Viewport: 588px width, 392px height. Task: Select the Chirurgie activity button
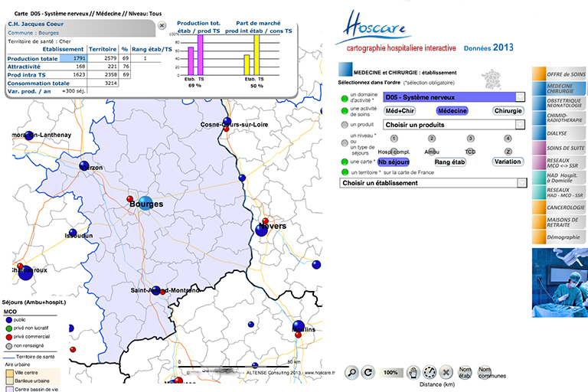pyautogui.click(x=508, y=111)
